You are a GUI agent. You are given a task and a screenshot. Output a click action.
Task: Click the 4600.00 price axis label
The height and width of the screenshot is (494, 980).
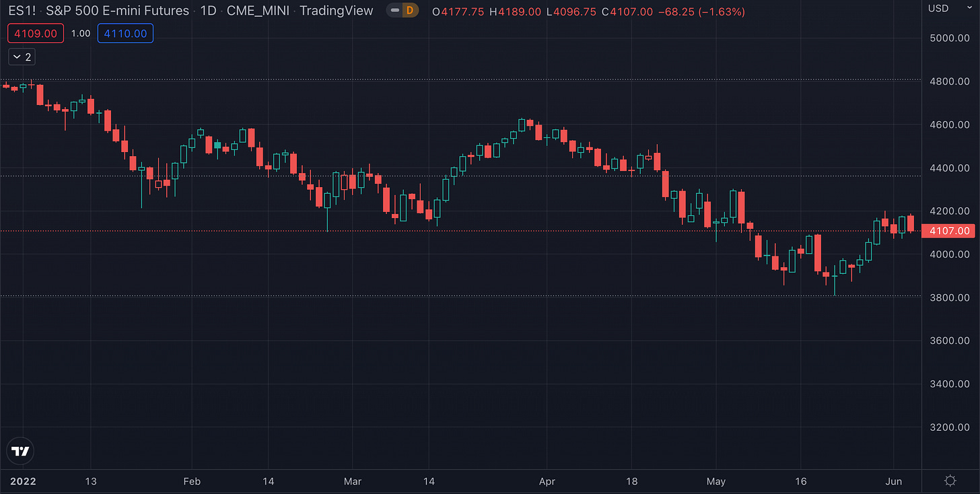tap(950, 125)
